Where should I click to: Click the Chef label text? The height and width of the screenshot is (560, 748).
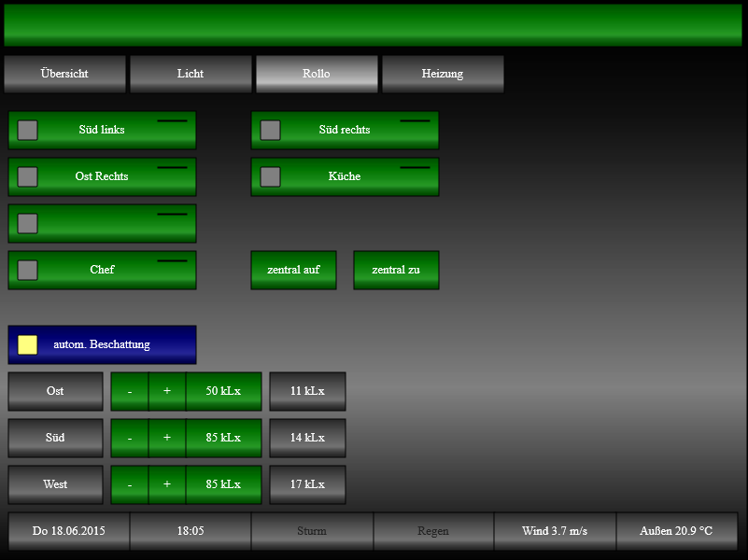click(x=102, y=270)
